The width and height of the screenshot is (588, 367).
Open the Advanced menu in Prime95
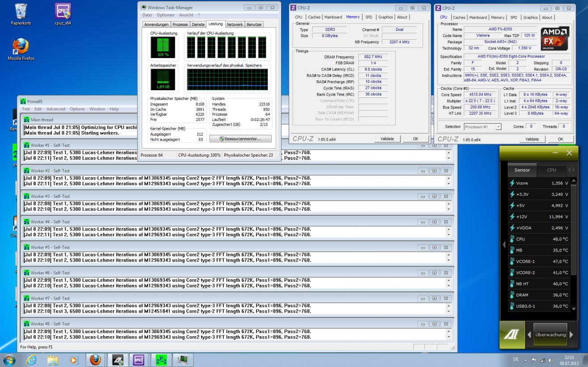(55, 109)
